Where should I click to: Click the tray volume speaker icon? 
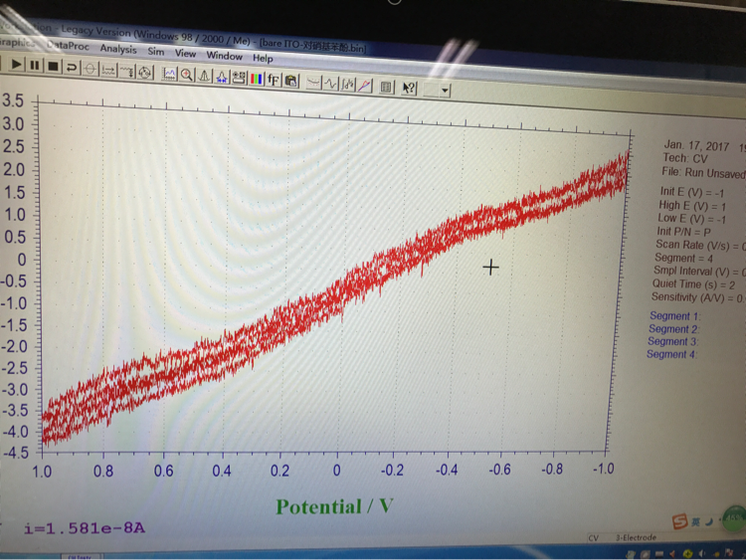[702, 553]
